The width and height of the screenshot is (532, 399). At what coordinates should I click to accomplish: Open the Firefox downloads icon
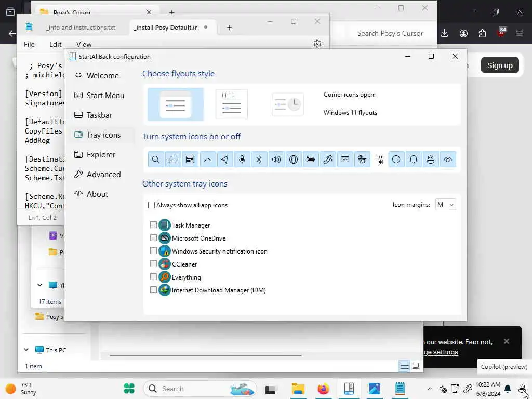[445, 33]
